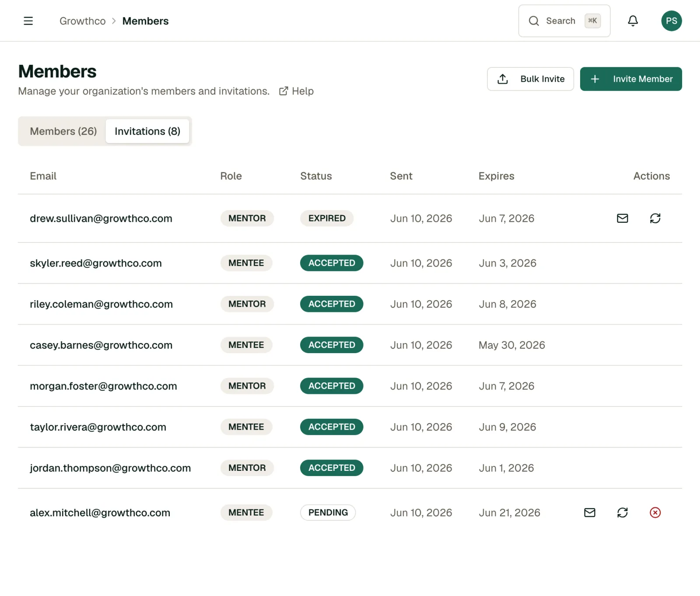Click the Members breadcrumb
This screenshot has width=700, height=596.
[145, 21]
